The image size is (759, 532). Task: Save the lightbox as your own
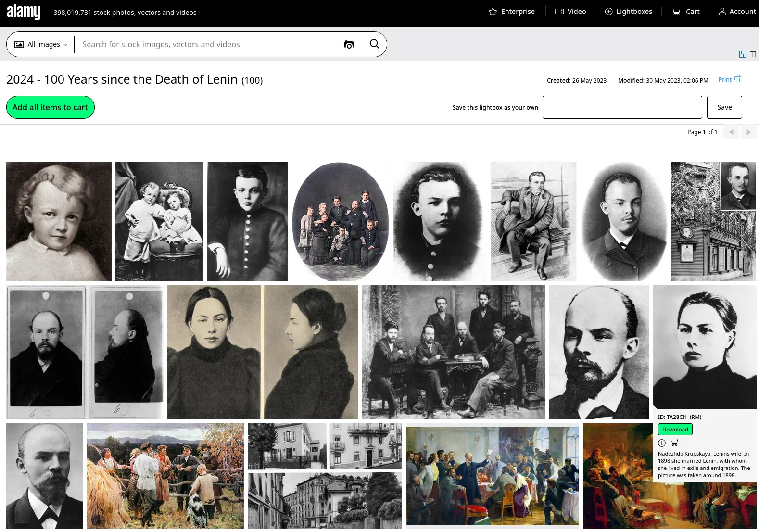pyautogui.click(x=724, y=107)
